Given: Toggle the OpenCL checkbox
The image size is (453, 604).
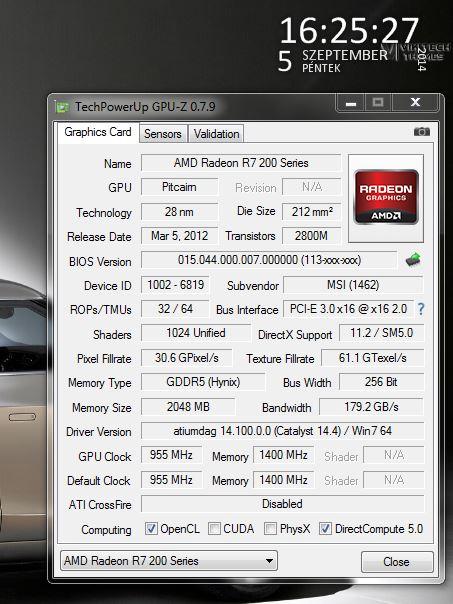Looking at the screenshot, I should tap(151, 528).
